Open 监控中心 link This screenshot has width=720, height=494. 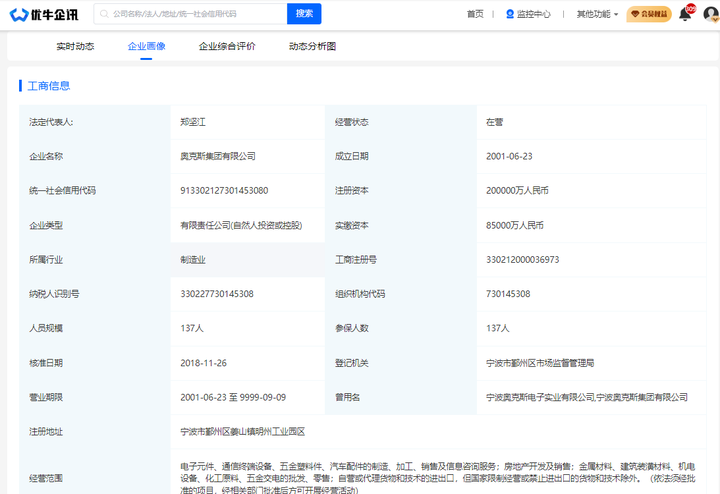click(533, 14)
